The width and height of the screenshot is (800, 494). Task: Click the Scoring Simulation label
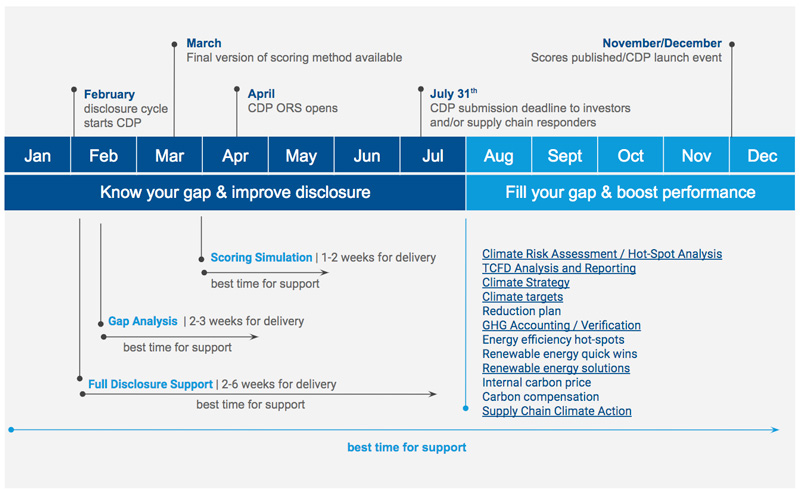click(x=261, y=257)
